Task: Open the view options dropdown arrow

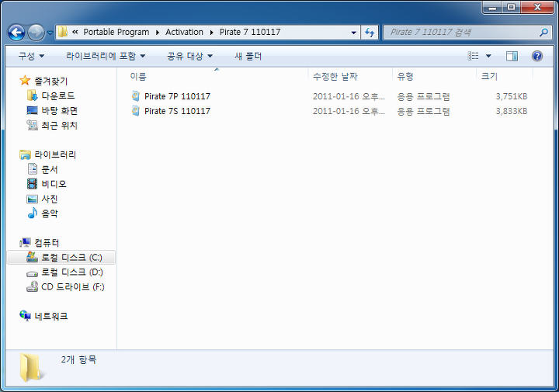Action: 488,56
